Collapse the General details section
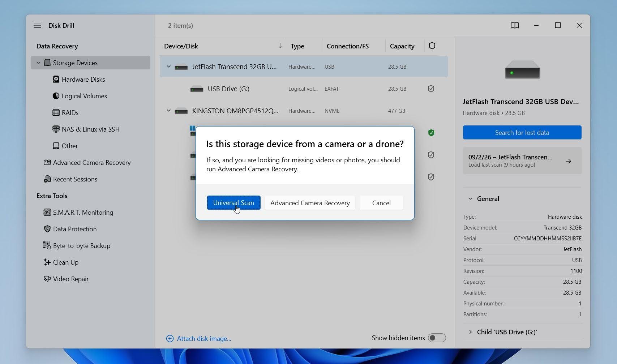 (470, 198)
